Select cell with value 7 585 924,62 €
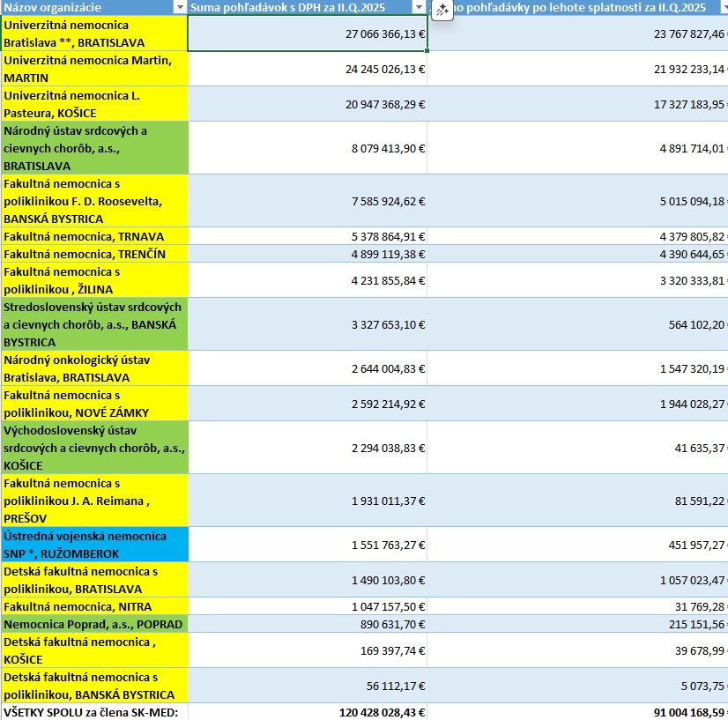 tap(308, 201)
